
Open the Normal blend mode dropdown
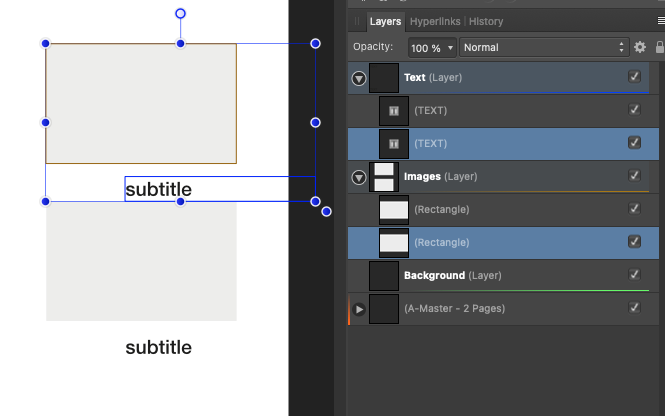(544, 47)
